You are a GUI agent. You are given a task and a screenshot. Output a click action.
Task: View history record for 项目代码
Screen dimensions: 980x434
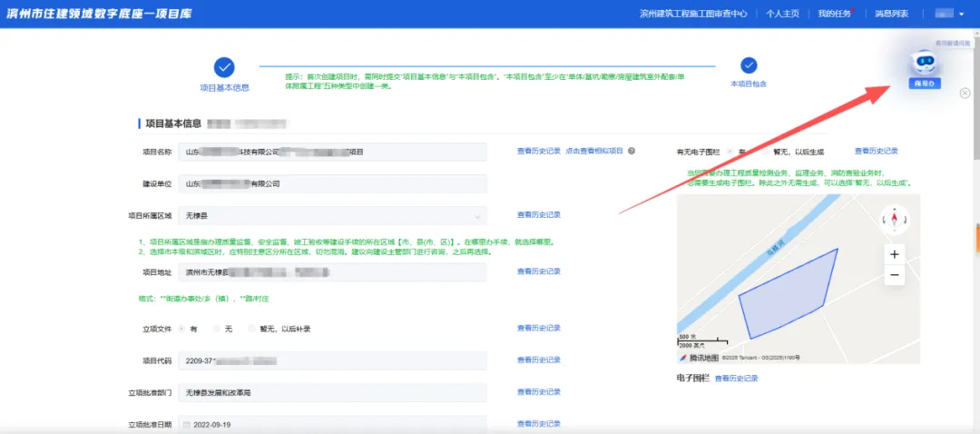[x=539, y=360]
